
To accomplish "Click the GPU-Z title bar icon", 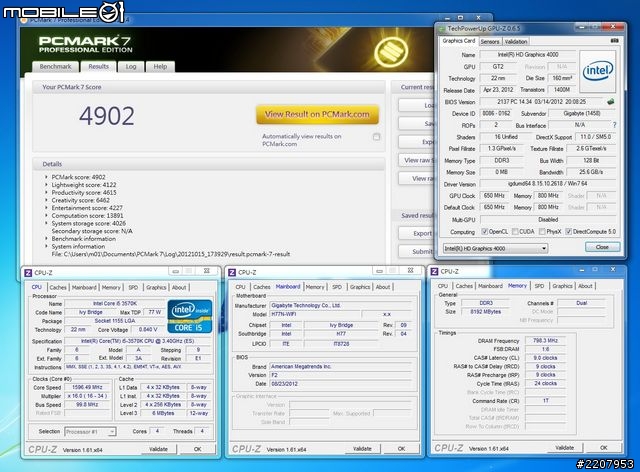I will pos(442,29).
